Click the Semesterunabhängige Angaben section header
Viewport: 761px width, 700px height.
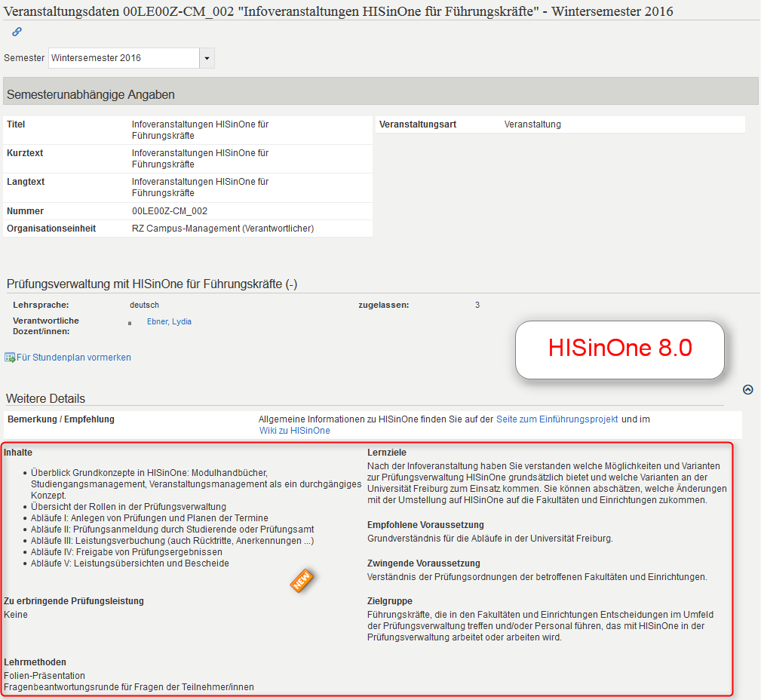tap(380, 91)
